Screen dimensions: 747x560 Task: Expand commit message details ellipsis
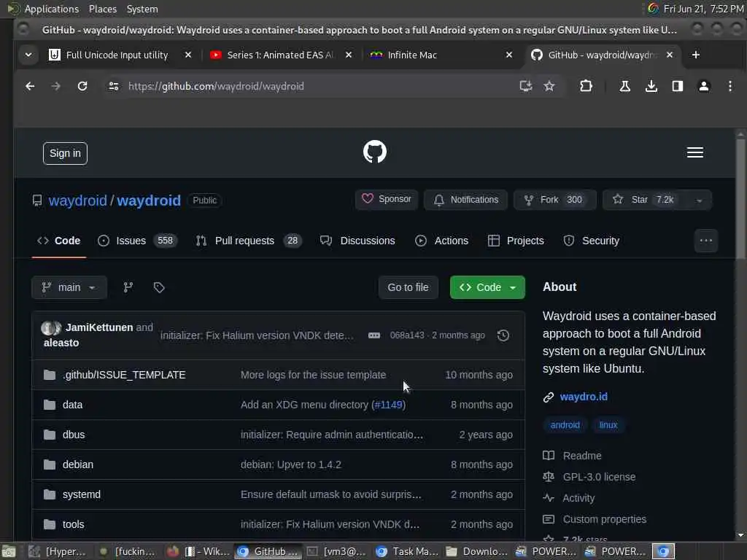(x=374, y=335)
